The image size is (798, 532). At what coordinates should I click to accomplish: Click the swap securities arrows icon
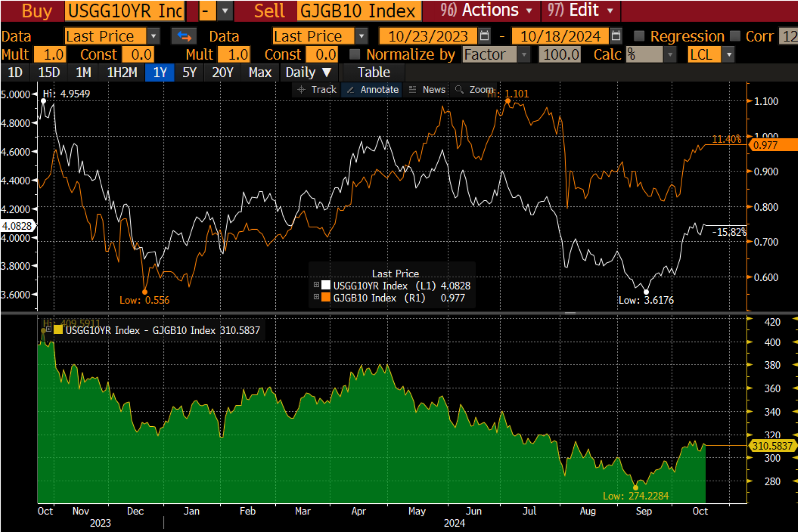click(184, 36)
